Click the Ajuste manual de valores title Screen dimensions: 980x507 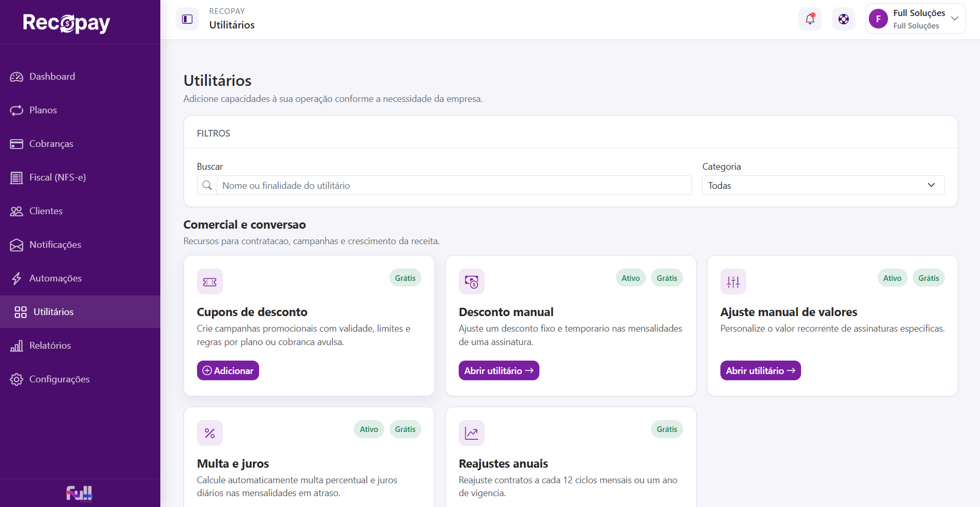click(789, 312)
